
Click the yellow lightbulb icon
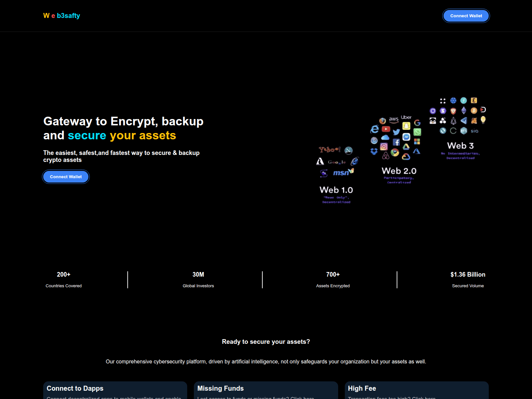pyautogui.click(x=483, y=120)
